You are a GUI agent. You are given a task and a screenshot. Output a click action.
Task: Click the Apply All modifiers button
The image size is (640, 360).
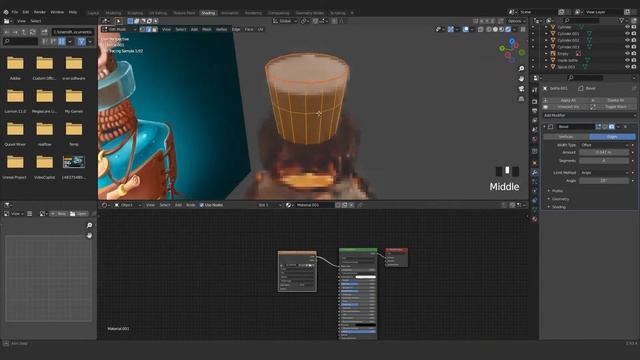[564, 100]
